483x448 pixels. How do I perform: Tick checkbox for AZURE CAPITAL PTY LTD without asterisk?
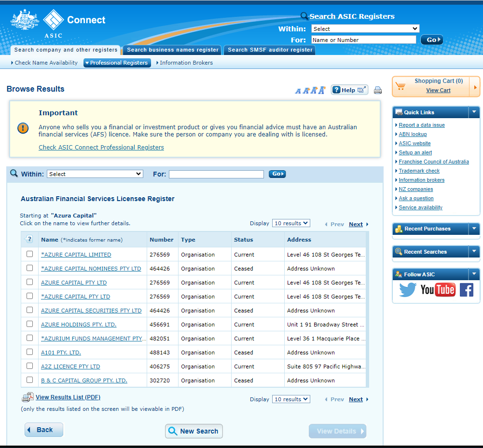coord(29,282)
